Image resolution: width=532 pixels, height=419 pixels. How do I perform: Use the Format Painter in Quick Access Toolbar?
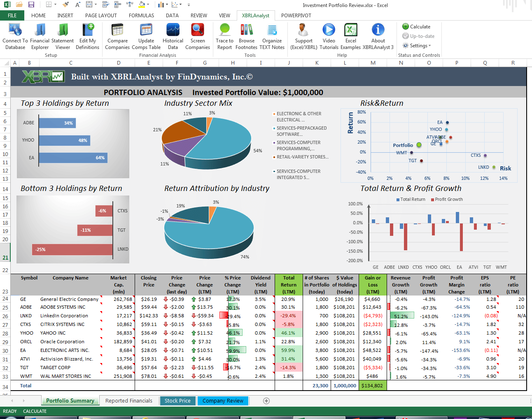tap(65, 5)
